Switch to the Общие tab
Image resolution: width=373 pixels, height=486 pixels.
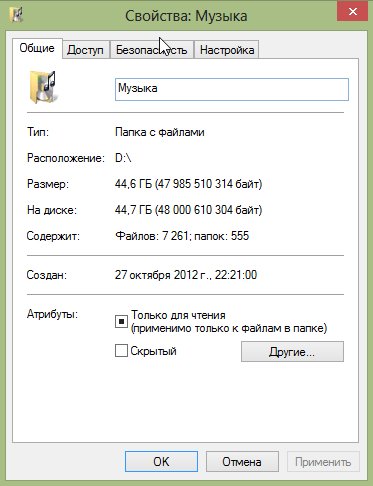pyautogui.click(x=37, y=48)
